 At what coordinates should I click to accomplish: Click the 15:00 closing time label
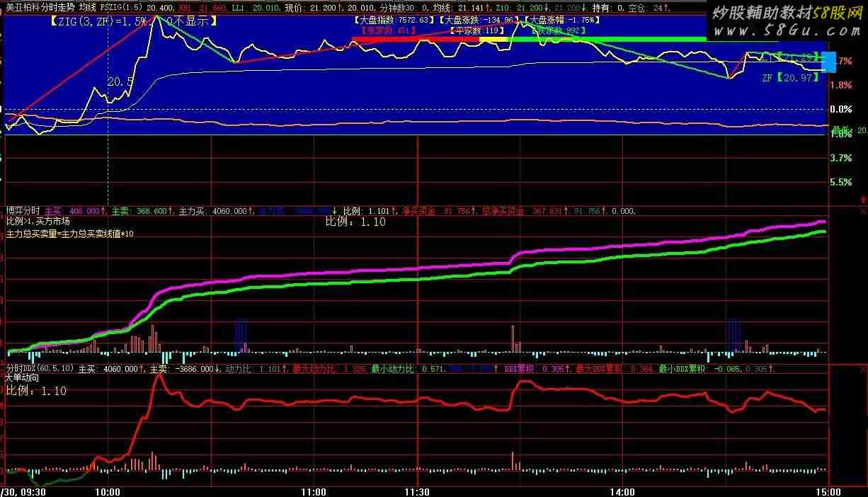click(x=827, y=491)
